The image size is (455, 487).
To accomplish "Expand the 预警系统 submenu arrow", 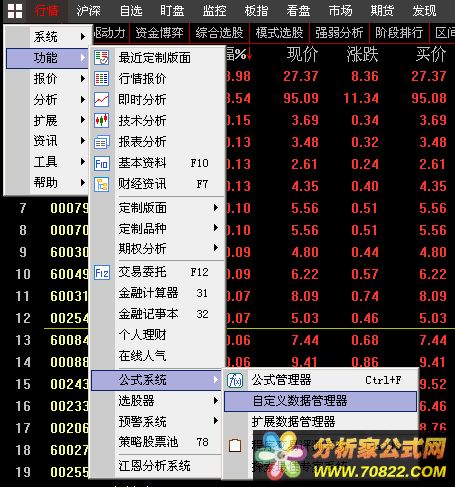I will point(216,421).
